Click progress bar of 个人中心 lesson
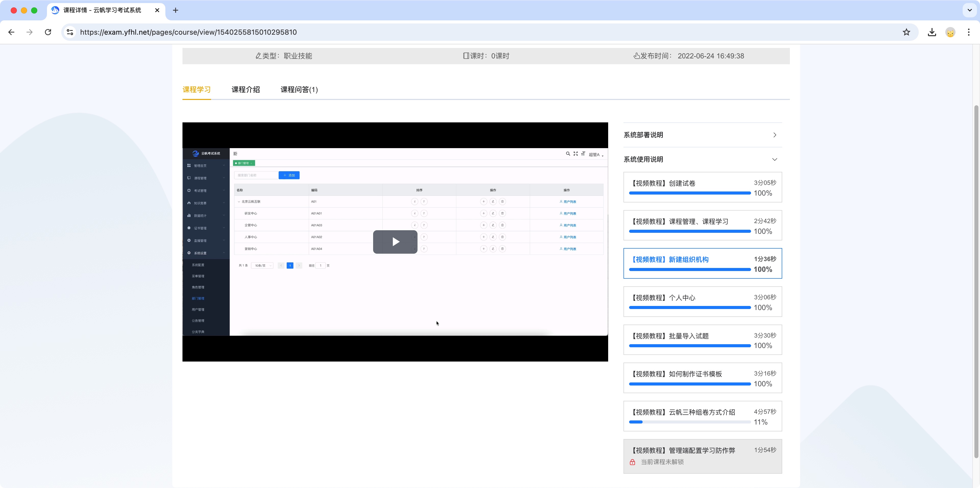 click(690, 307)
